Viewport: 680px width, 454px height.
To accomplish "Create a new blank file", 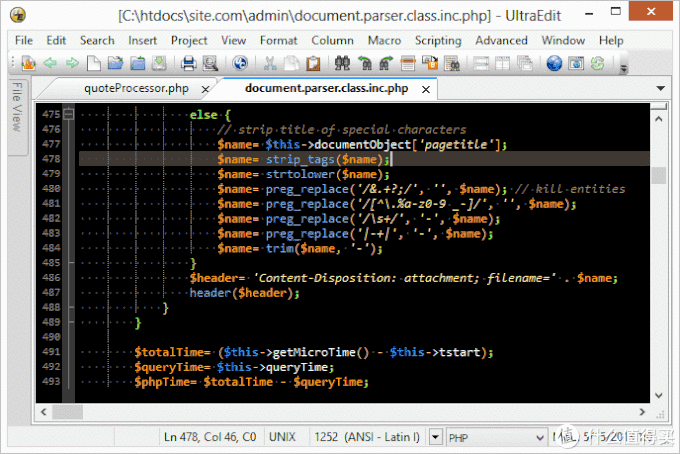I will click(94, 63).
